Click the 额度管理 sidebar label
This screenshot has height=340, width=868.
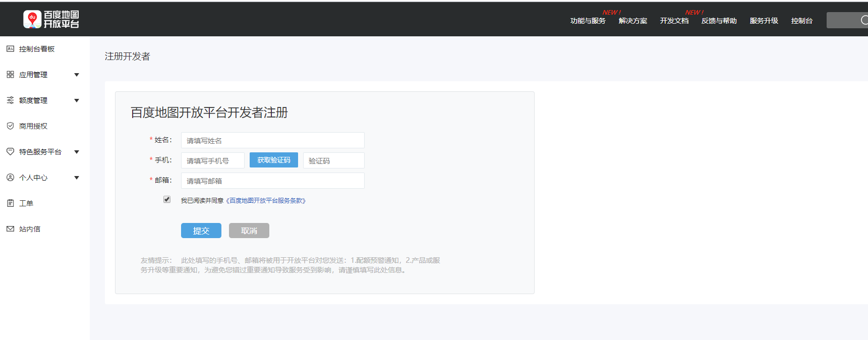point(33,100)
